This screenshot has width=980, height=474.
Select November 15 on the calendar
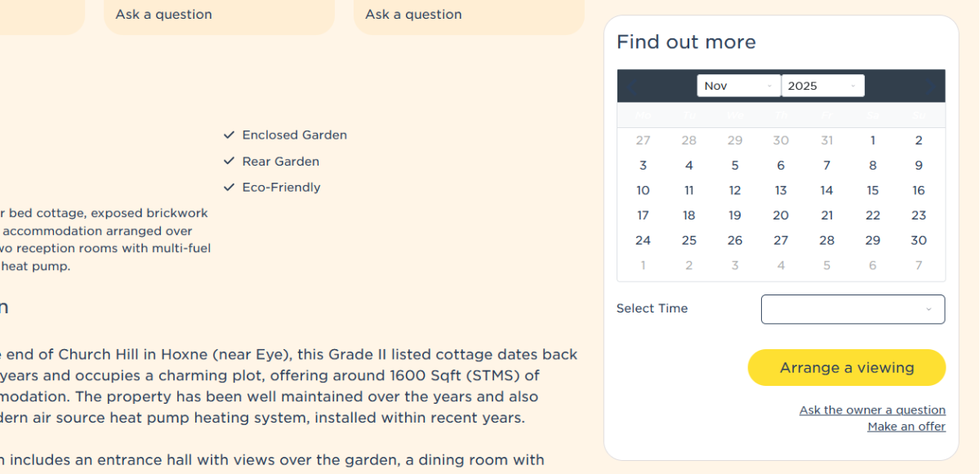point(872,190)
